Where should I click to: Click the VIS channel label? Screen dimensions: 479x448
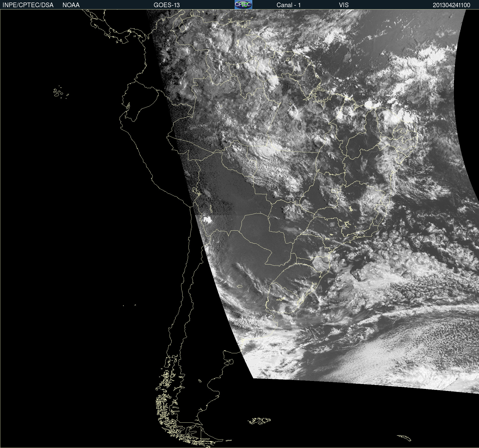pos(344,5)
